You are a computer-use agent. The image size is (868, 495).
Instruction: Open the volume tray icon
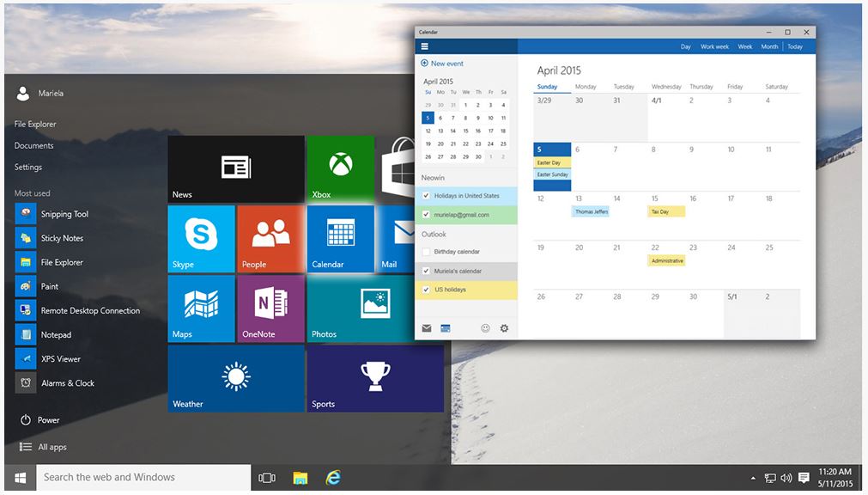[x=786, y=478]
